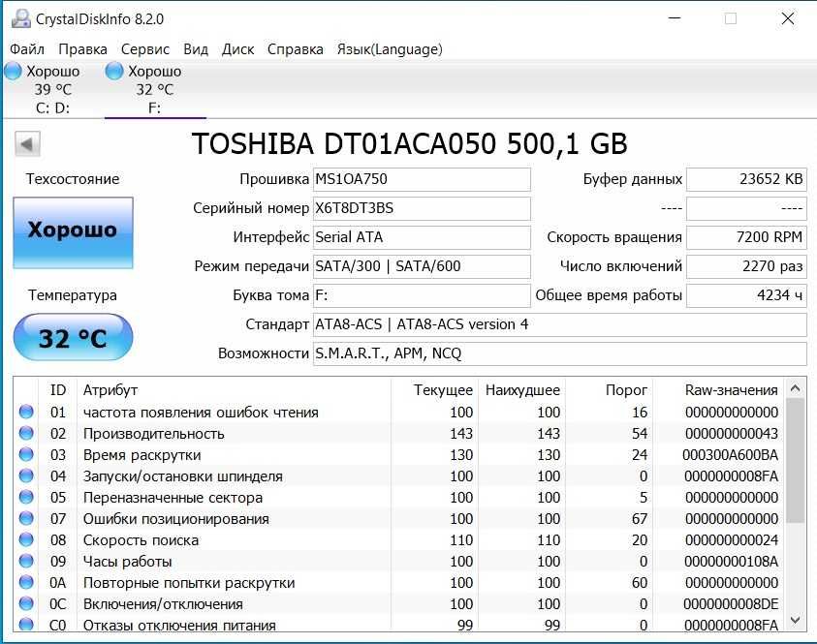817x644 pixels.
Task: Open the Вид menu
Action: click(x=196, y=49)
